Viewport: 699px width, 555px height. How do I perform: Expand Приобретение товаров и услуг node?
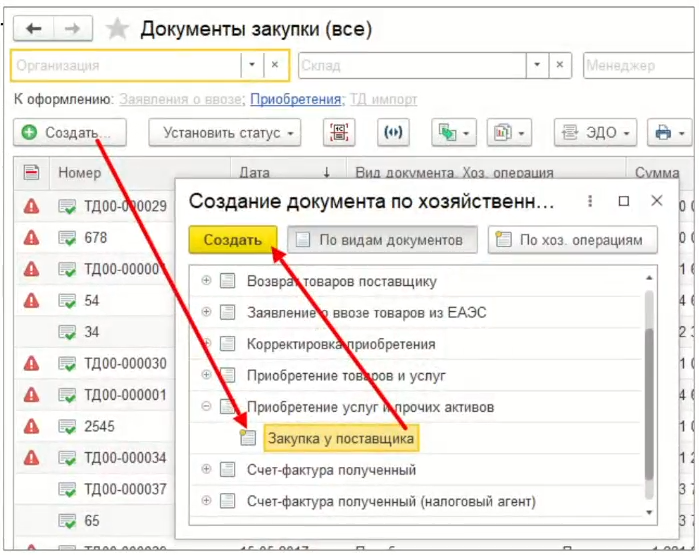(x=206, y=374)
